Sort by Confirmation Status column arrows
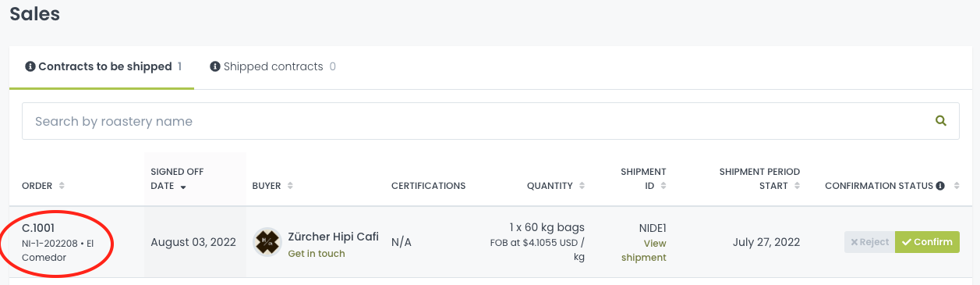Image resolution: width=980 pixels, height=285 pixels. coord(954,186)
